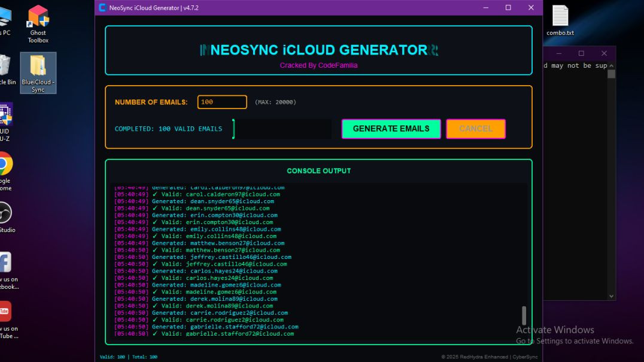Click the '© 2025 RedHydra Enhanced | CyberSync' footer text
The image size is (644, 362).
[490, 357]
